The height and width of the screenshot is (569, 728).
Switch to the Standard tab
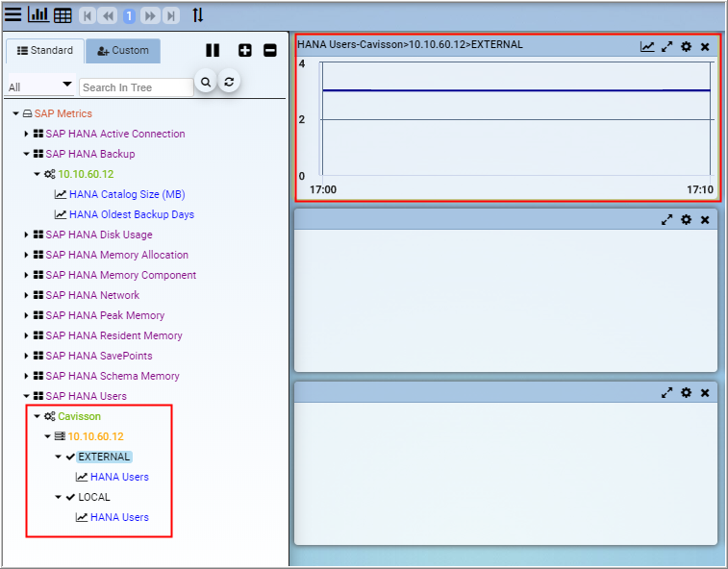pyautogui.click(x=45, y=51)
